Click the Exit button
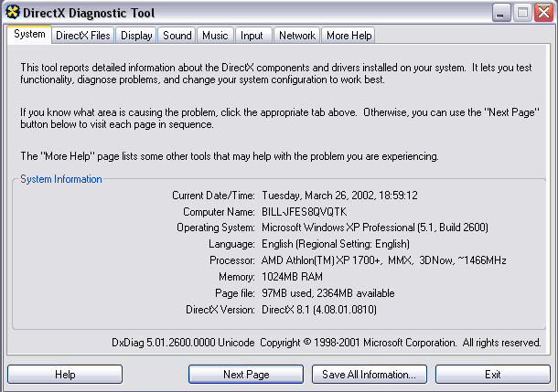 pyautogui.click(x=493, y=375)
